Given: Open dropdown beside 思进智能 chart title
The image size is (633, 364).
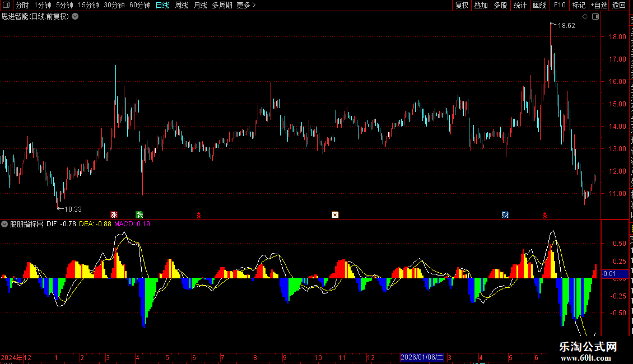Looking at the screenshot, I should tap(75, 17).
